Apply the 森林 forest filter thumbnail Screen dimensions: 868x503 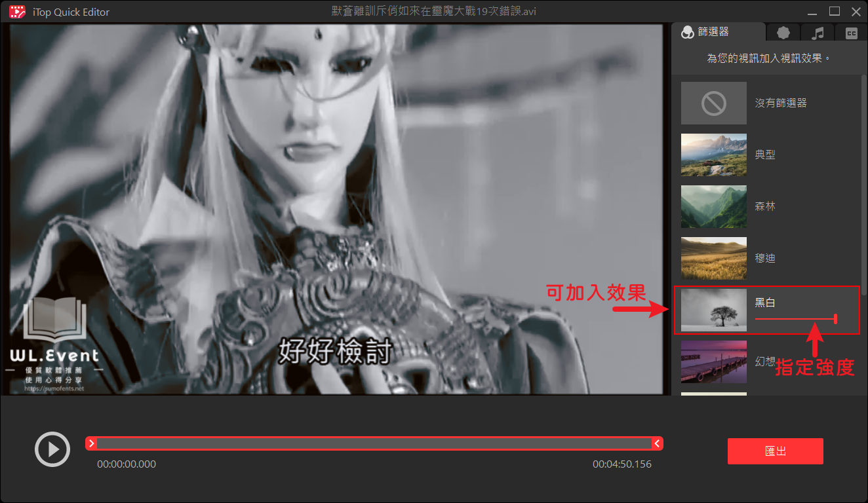tap(714, 206)
